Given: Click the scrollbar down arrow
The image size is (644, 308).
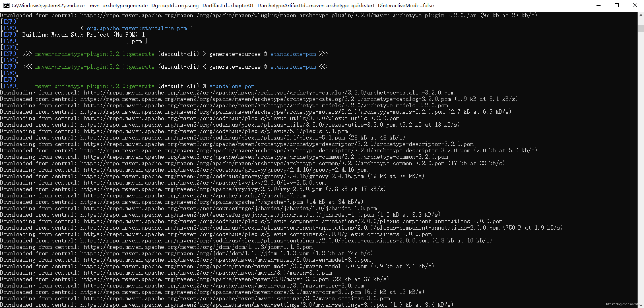Looking at the screenshot, I should pyautogui.click(x=641, y=305).
